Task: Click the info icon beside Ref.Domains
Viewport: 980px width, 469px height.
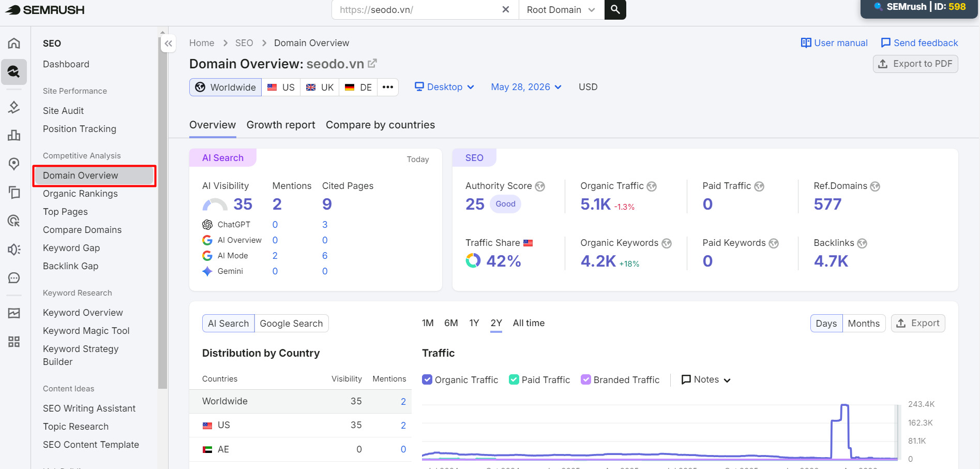Action: (875, 186)
